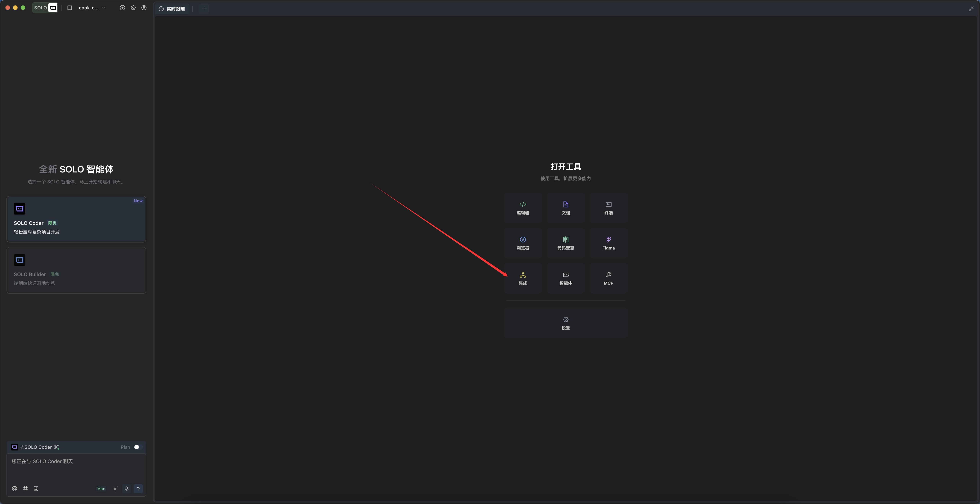Open the MCP wrench tool

(x=608, y=278)
